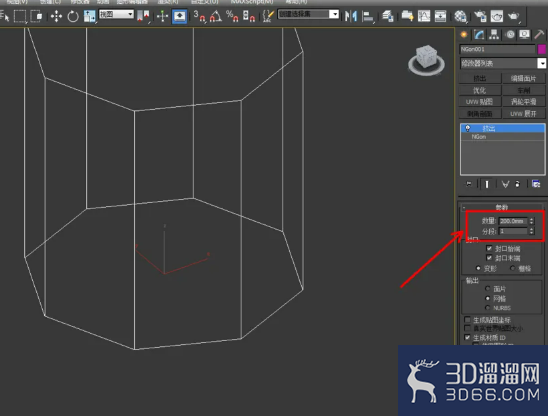Click the 优化 modifier button
548x416 pixels.
click(x=480, y=90)
